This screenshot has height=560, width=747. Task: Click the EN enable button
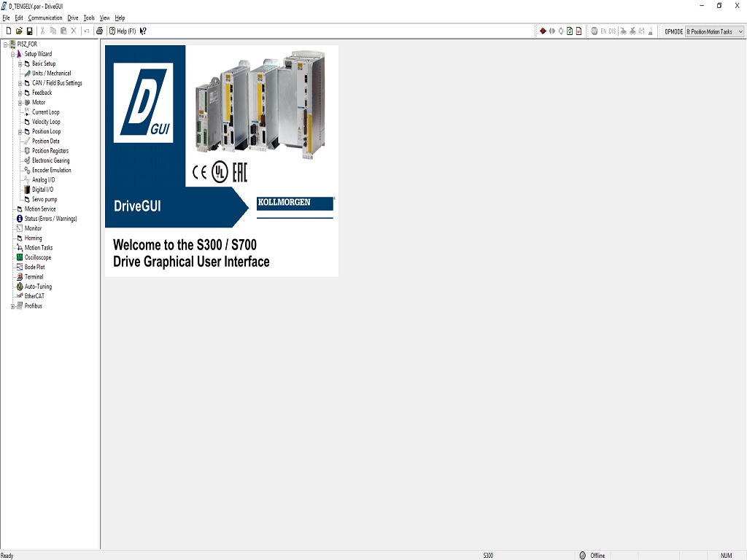(x=603, y=31)
